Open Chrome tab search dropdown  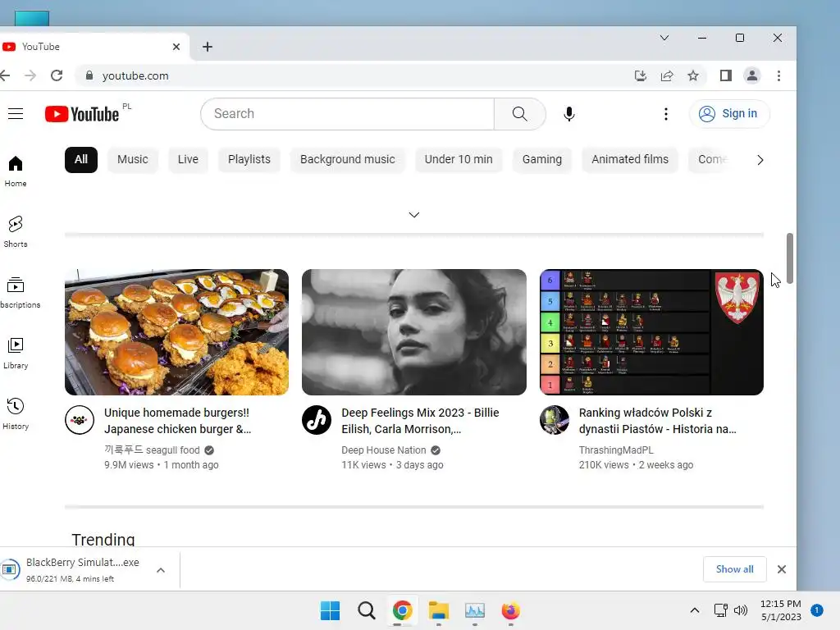click(664, 38)
